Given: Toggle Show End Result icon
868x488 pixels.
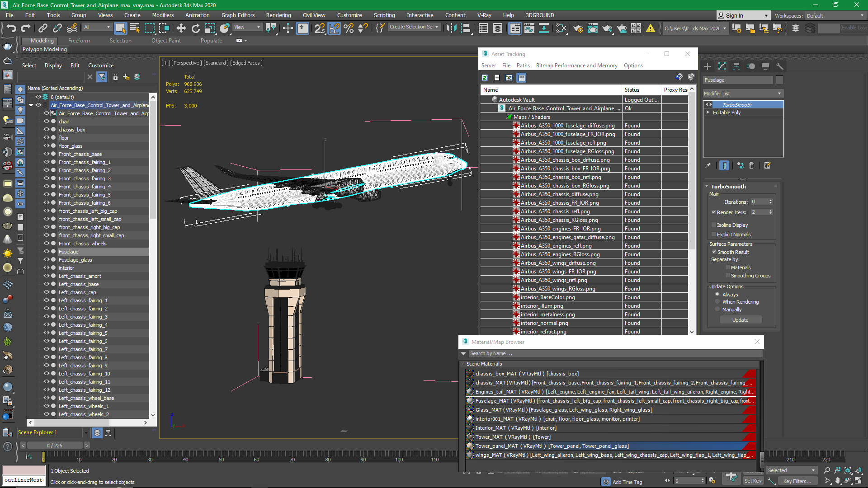Looking at the screenshot, I should click(x=724, y=165).
